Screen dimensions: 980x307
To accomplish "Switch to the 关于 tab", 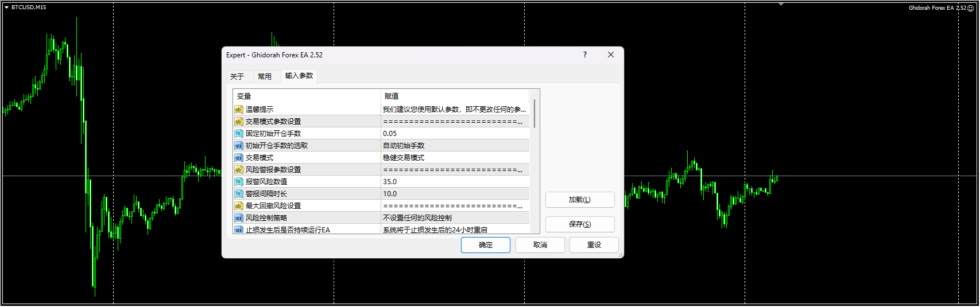I will [237, 76].
